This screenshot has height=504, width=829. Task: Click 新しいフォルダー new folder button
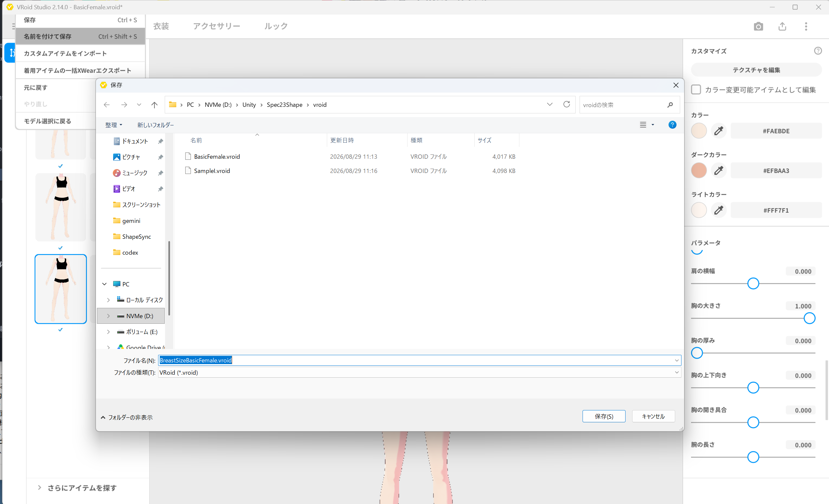[x=155, y=125]
